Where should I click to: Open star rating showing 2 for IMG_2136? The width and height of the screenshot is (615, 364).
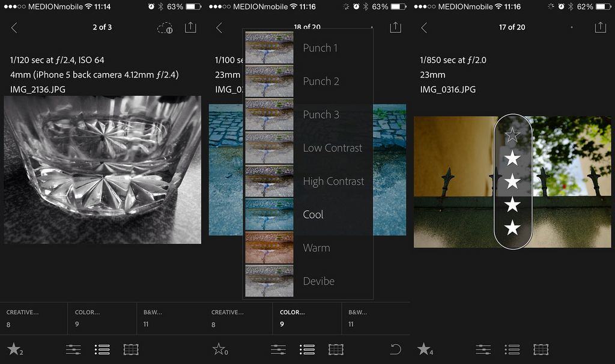[x=15, y=349]
